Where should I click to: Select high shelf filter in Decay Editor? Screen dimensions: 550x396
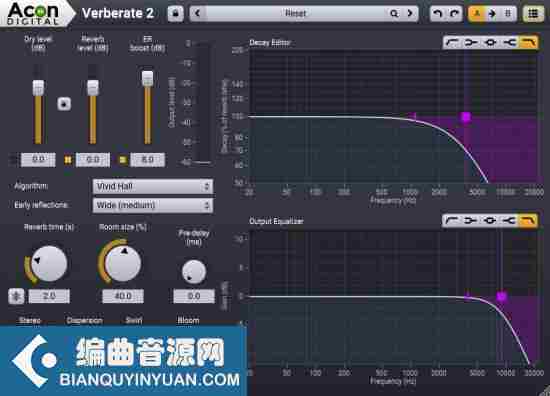pyautogui.click(x=509, y=43)
